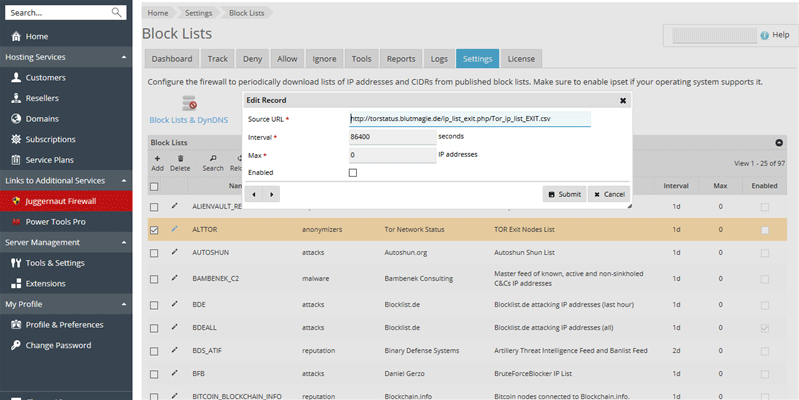Open Juggernaut Firewall in sidebar
This screenshot has height=400, width=799.
coord(66,200)
